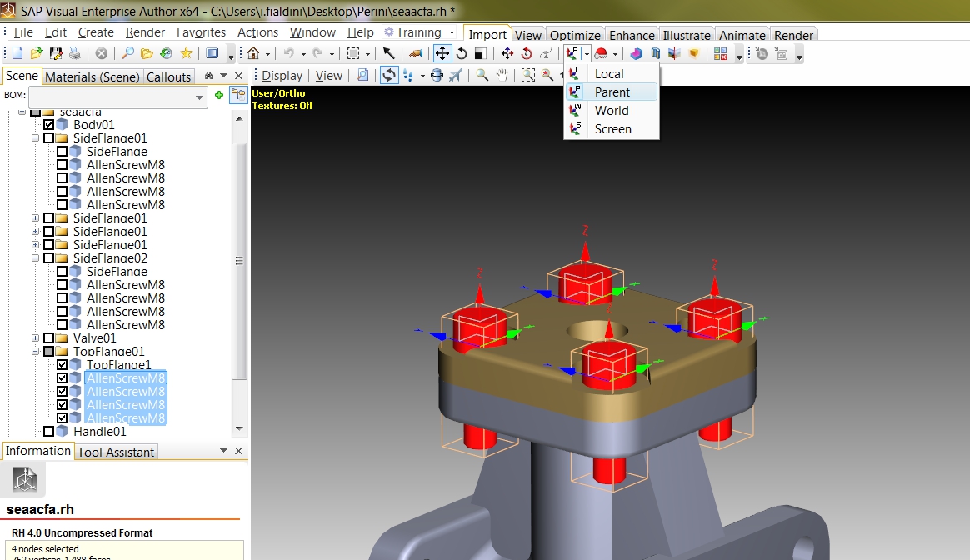Open the Display menu button

(282, 76)
